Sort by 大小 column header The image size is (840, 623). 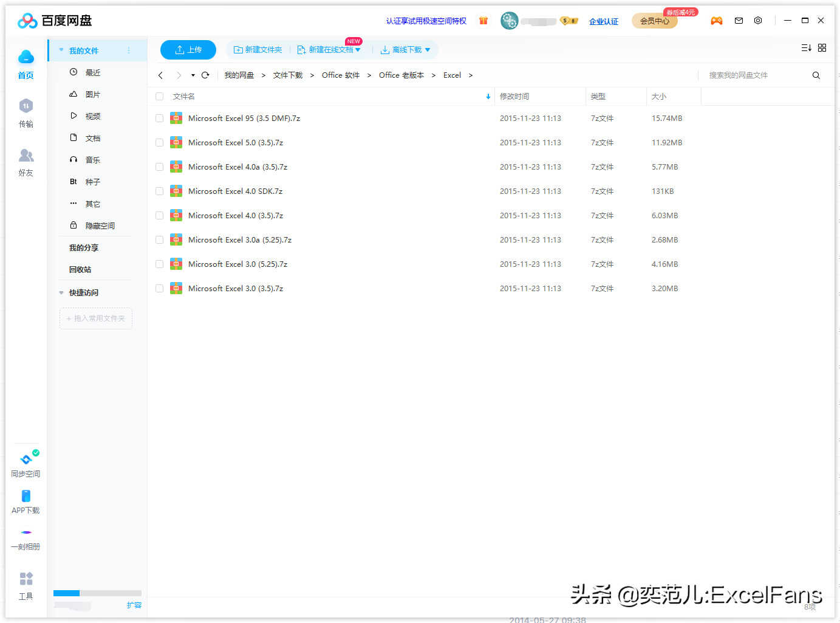pos(659,97)
